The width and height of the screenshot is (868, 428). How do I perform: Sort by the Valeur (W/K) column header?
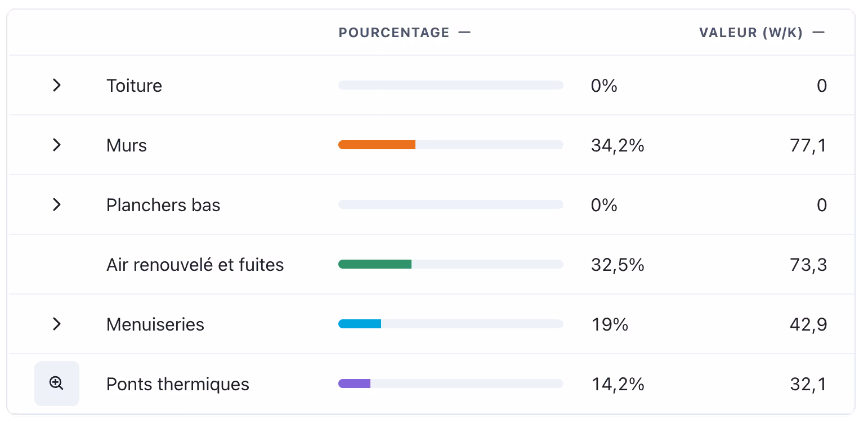point(751,33)
